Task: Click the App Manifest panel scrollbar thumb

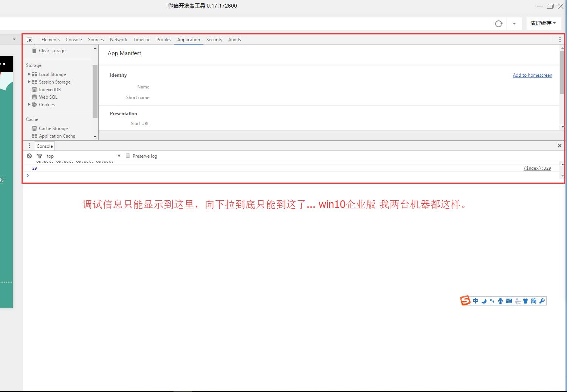Action: pyautogui.click(x=562, y=72)
